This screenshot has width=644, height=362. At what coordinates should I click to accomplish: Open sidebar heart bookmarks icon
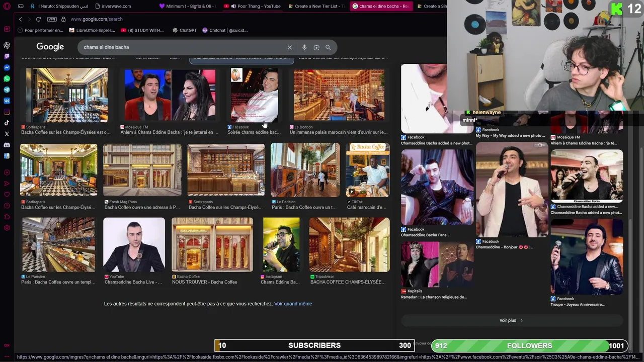coord(7,195)
